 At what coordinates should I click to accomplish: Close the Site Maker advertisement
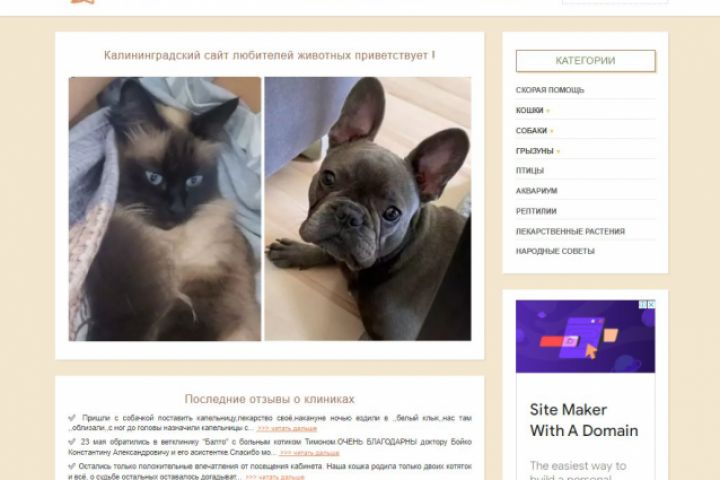pos(651,304)
